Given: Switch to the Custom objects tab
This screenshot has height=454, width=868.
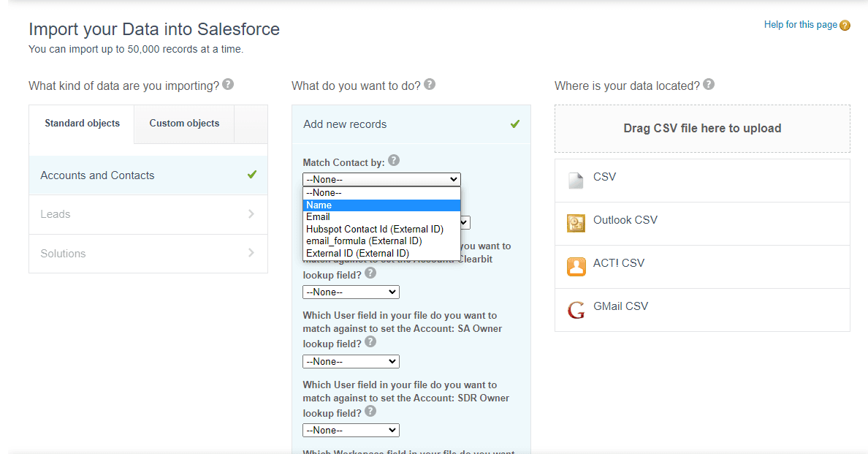Looking at the screenshot, I should click(183, 123).
